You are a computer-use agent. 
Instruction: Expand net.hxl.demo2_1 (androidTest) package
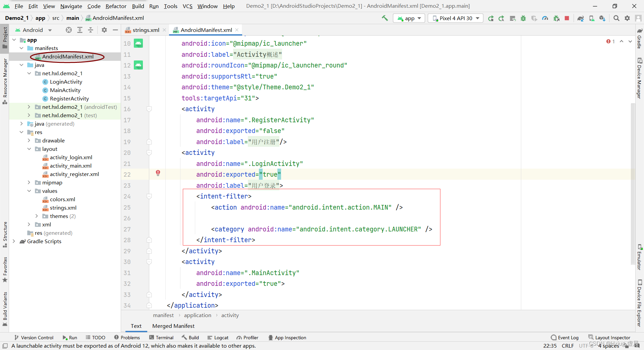[x=29, y=107]
